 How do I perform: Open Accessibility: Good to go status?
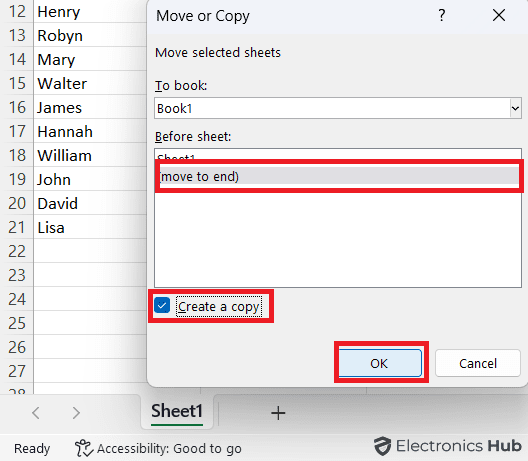coord(158,449)
